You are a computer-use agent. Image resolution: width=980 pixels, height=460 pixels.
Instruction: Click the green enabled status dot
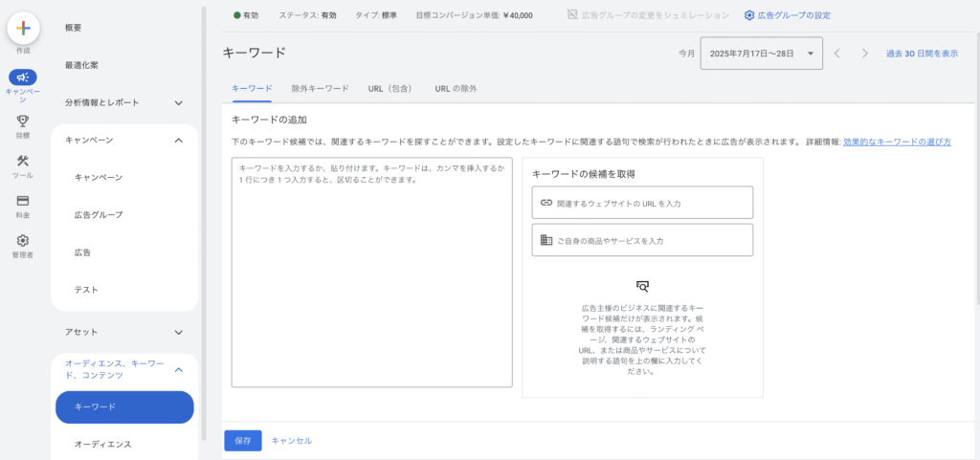(237, 15)
